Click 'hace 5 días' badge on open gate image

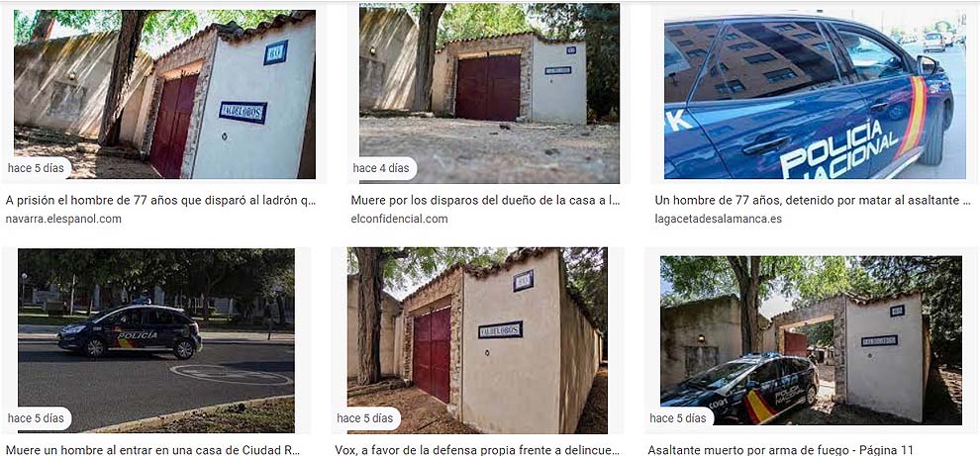click(x=678, y=417)
